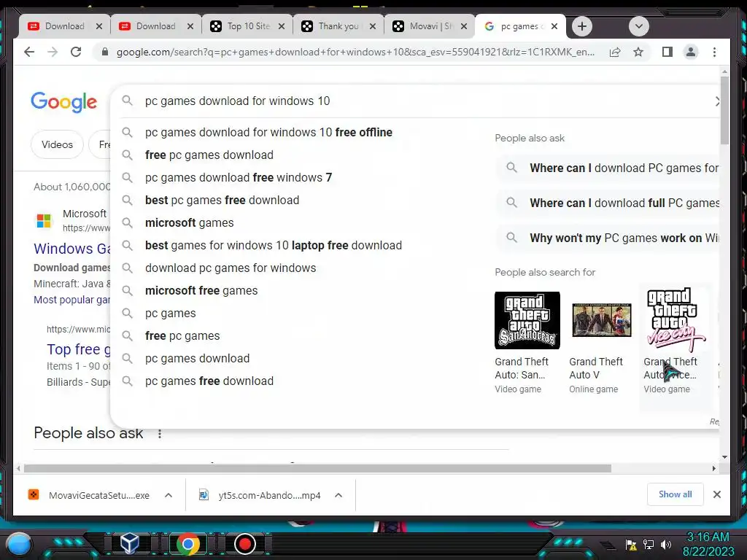Open the 'Most popular' games sublink
The width and height of the screenshot is (747, 560).
tap(72, 300)
